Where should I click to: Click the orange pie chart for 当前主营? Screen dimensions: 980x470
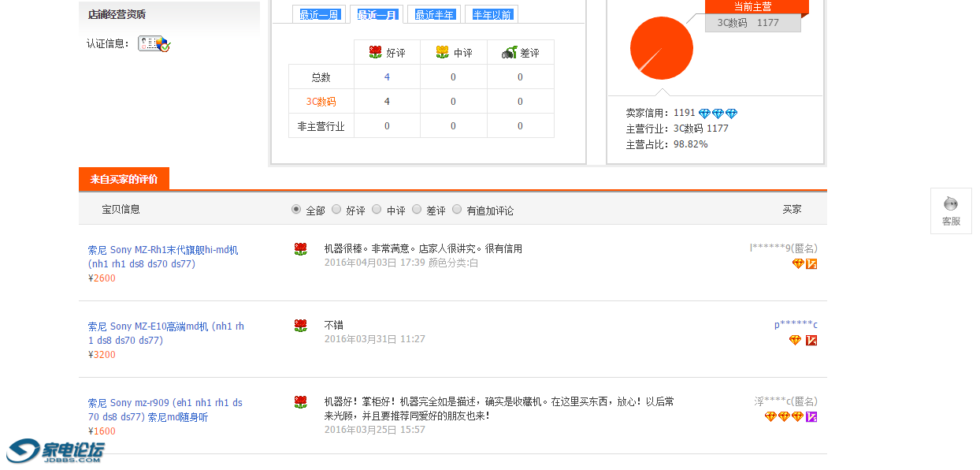point(662,48)
